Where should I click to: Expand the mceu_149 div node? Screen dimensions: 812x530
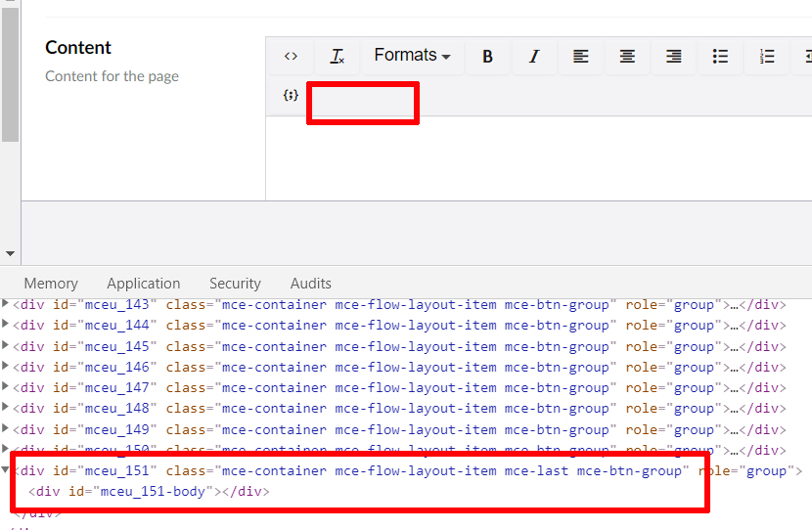pyautogui.click(x=5, y=428)
